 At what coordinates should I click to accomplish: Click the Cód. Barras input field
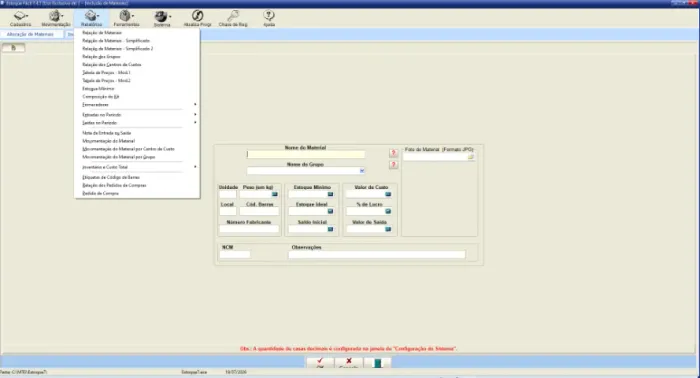tap(259, 211)
